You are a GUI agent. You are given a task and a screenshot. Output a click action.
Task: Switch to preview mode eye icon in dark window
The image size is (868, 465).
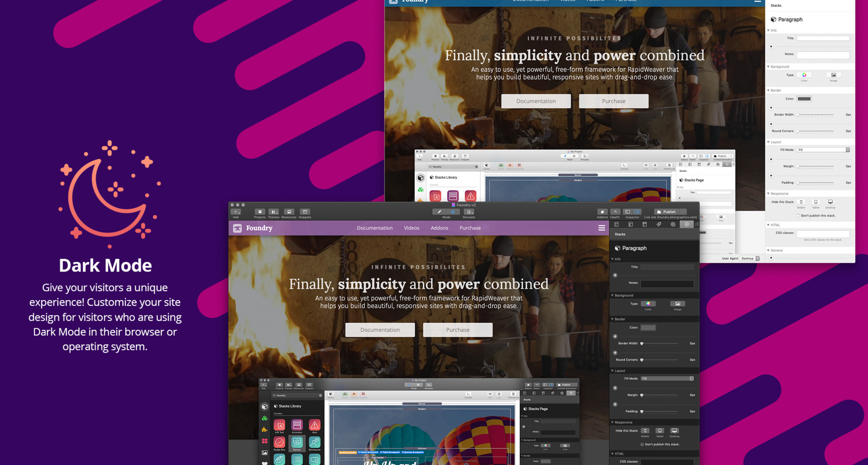[453, 212]
